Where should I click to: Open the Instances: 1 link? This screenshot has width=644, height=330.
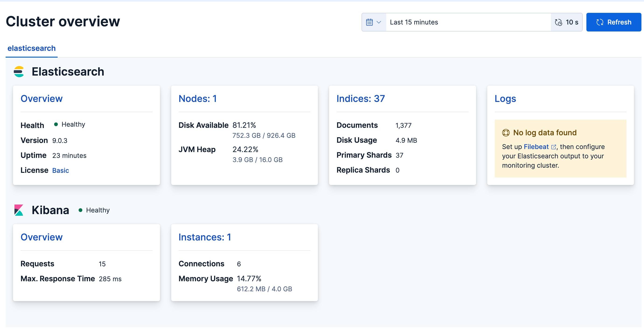(x=205, y=237)
